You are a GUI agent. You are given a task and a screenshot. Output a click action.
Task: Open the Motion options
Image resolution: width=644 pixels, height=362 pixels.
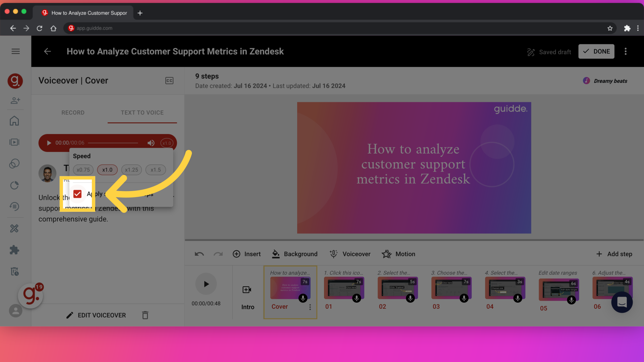click(x=398, y=254)
